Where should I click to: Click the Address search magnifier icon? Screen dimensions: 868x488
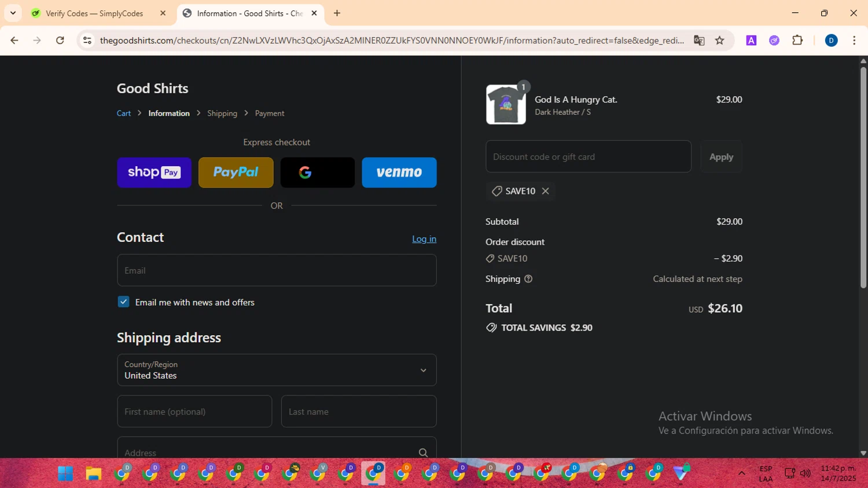click(x=423, y=453)
